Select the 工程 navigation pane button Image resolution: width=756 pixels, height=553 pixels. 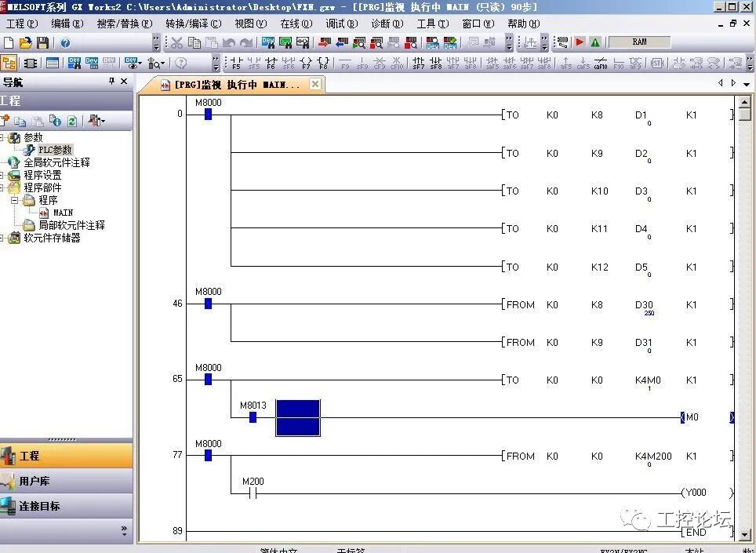(x=66, y=456)
